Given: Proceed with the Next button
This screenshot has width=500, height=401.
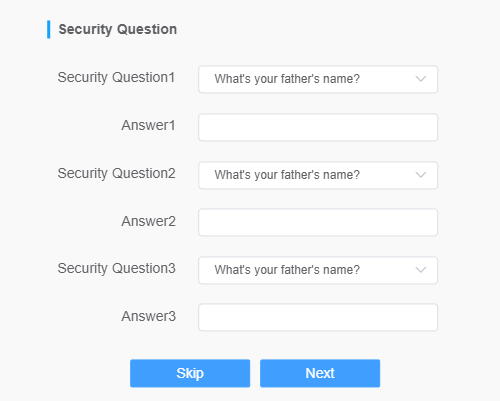Looking at the screenshot, I should (320, 373).
